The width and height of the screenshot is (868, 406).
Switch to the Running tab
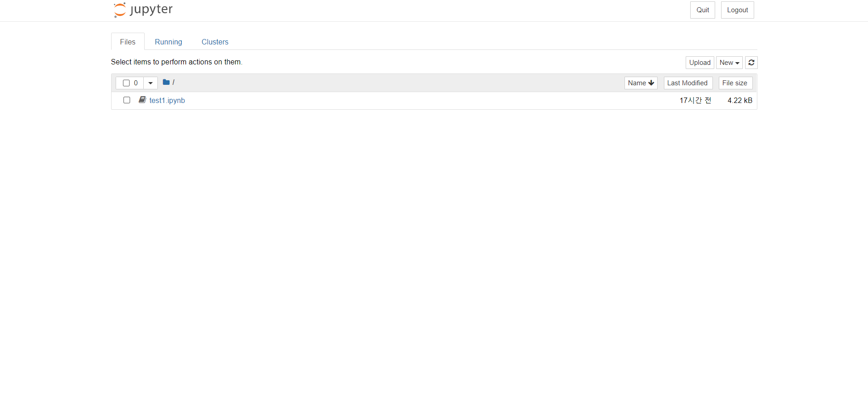point(169,42)
